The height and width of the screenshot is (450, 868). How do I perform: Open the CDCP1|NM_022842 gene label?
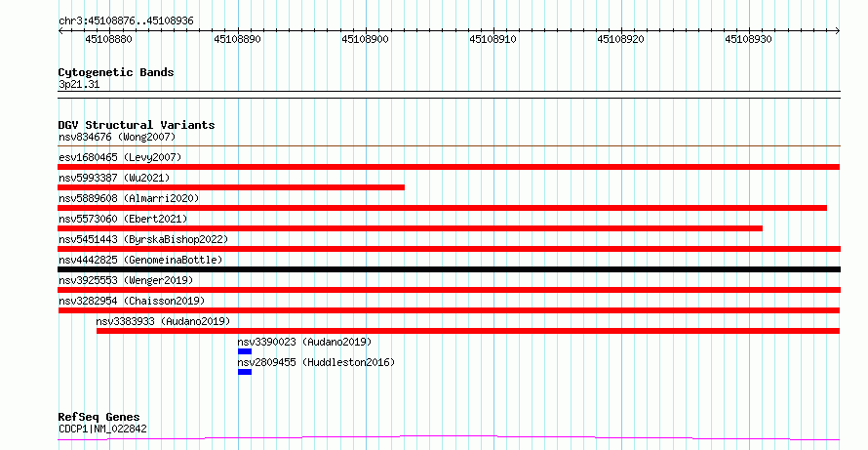[x=102, y=429]
